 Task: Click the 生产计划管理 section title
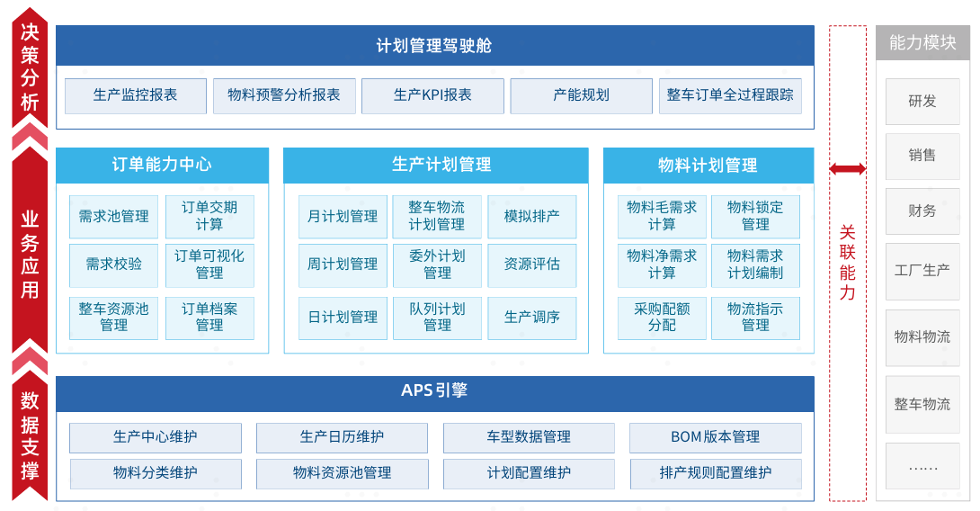click(x=436, y=165)
